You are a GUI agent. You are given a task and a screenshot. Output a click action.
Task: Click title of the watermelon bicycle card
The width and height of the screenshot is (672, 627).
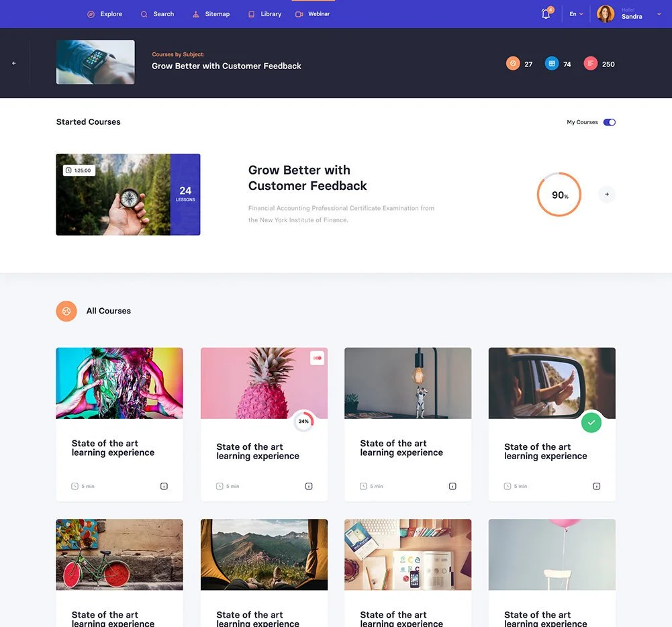click(113, 620)
